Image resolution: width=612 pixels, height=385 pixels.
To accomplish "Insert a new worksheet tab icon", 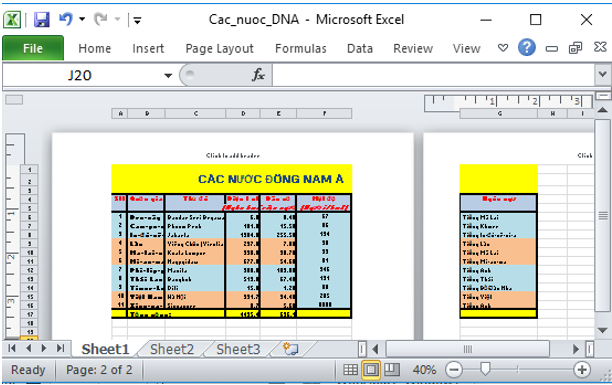I will [x=290, y=349].
